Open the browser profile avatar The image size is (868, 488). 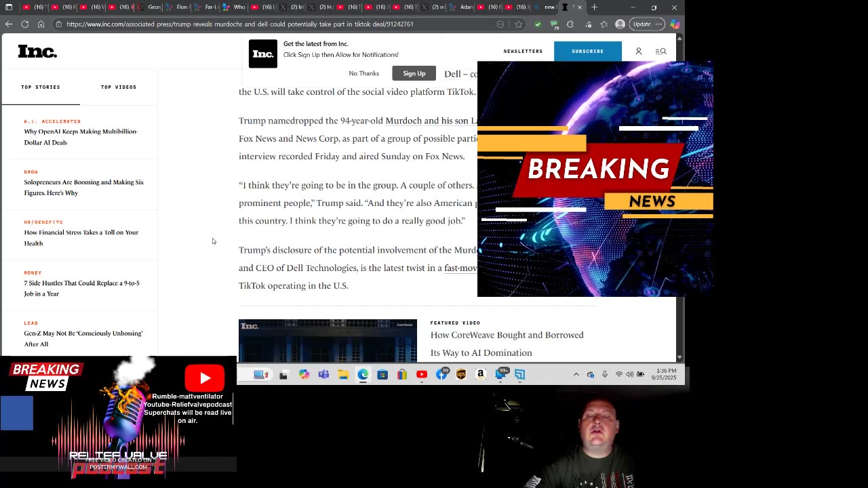(620, 24)
